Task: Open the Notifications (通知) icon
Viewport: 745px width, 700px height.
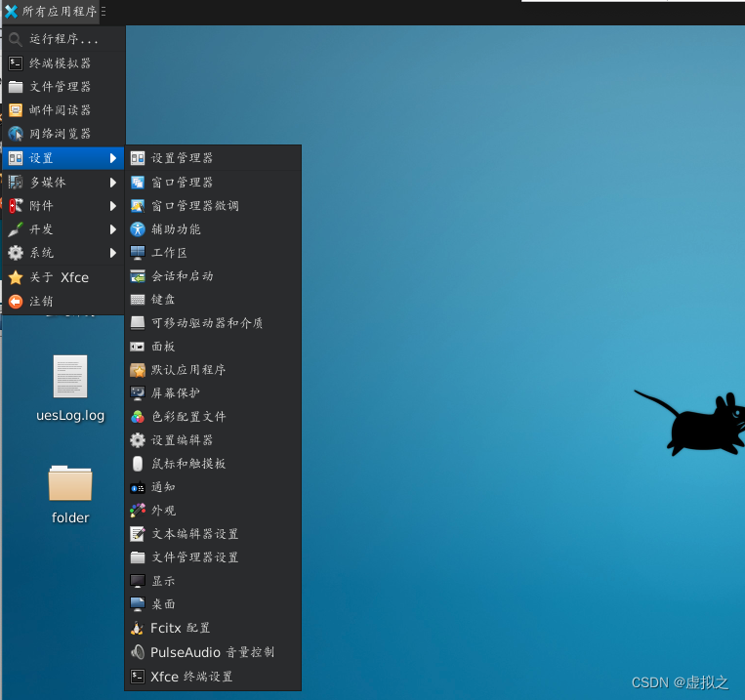Action: 138,487
